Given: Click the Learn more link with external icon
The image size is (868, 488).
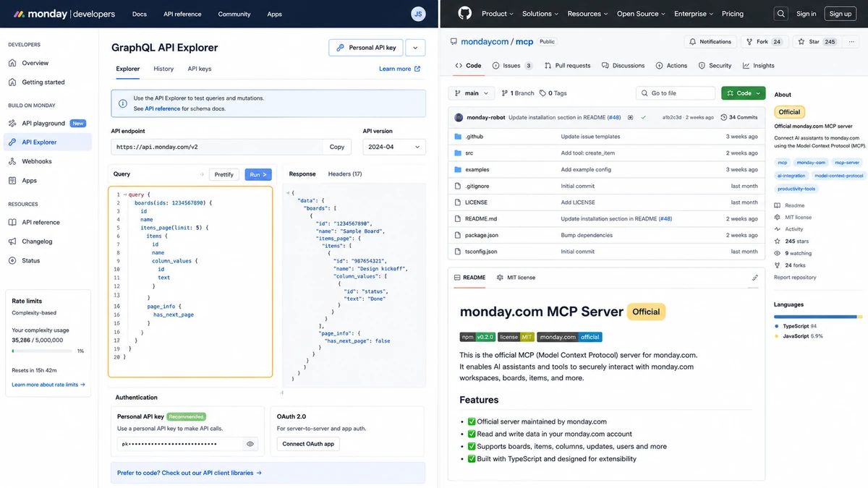Looking at the screenshot, I should coord(400,69).
